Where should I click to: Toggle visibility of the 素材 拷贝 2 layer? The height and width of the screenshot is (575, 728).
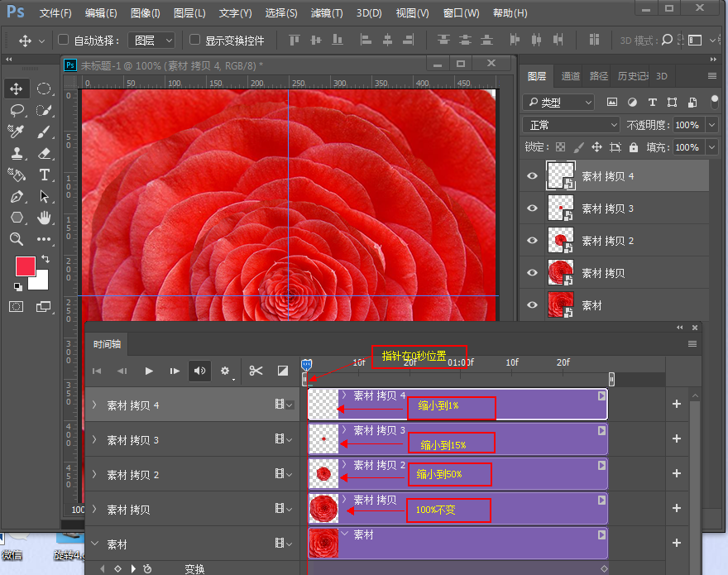point(532,241)
